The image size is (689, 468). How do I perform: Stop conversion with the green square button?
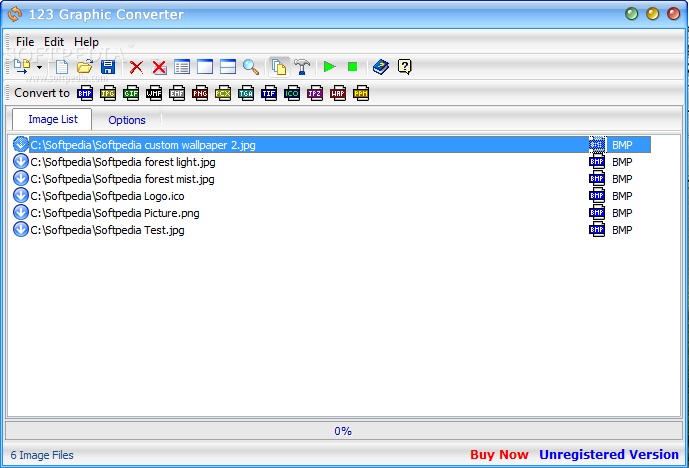(352, 67)
